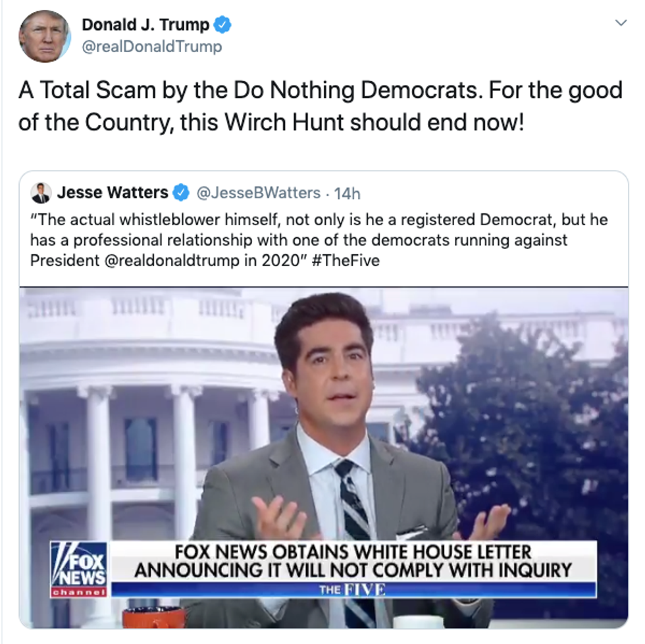Open the @JesseBWatters handle

[x=258, y=192]
